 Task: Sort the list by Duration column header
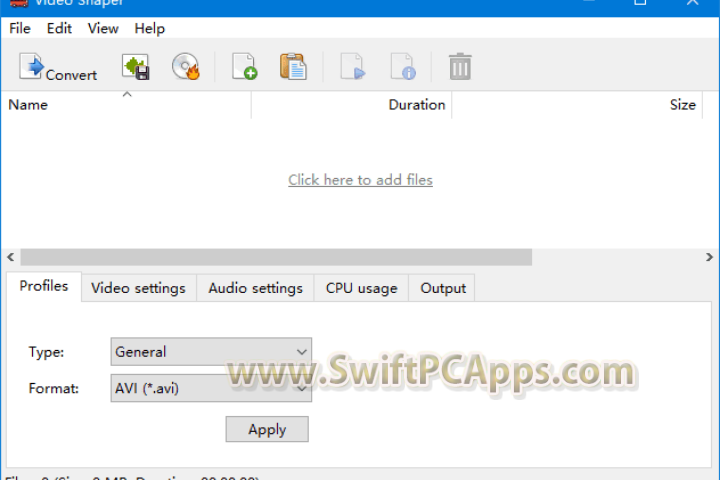(x=352, y=105)
